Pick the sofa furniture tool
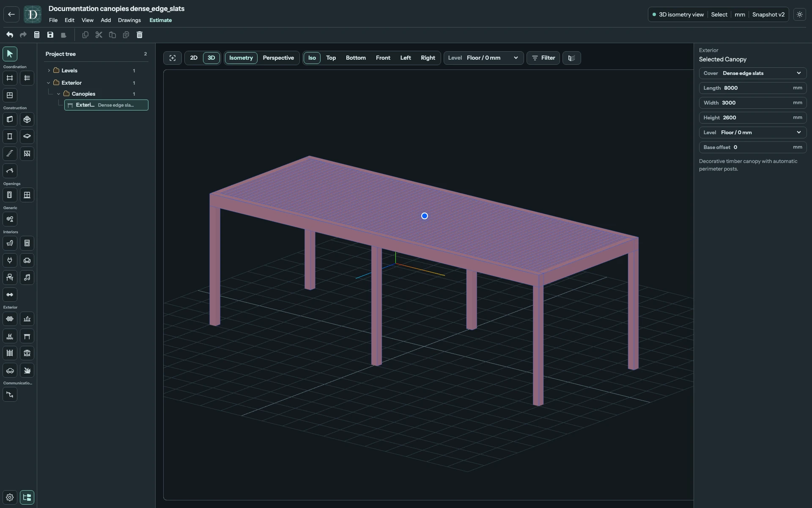Viewport: 812px width, 508px height. [x=27, y=260]
